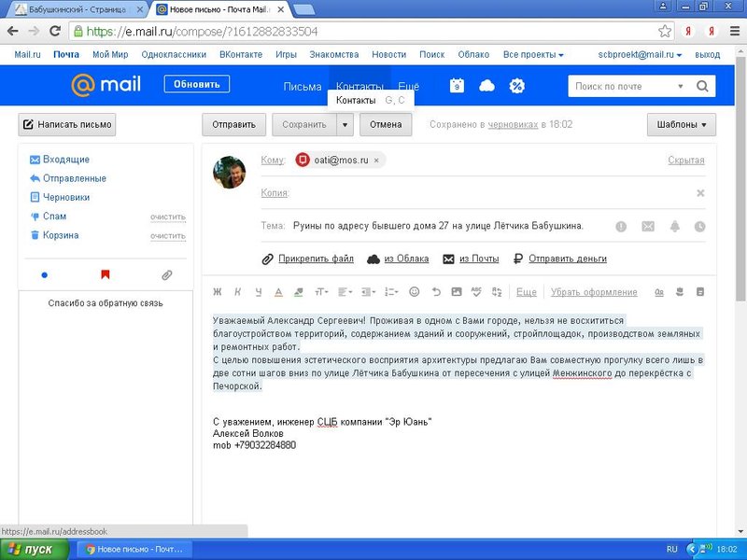Screen dimensions: 747x560
Task: Toggle the read receipt notification envelope icon
Action: (647, 227)
